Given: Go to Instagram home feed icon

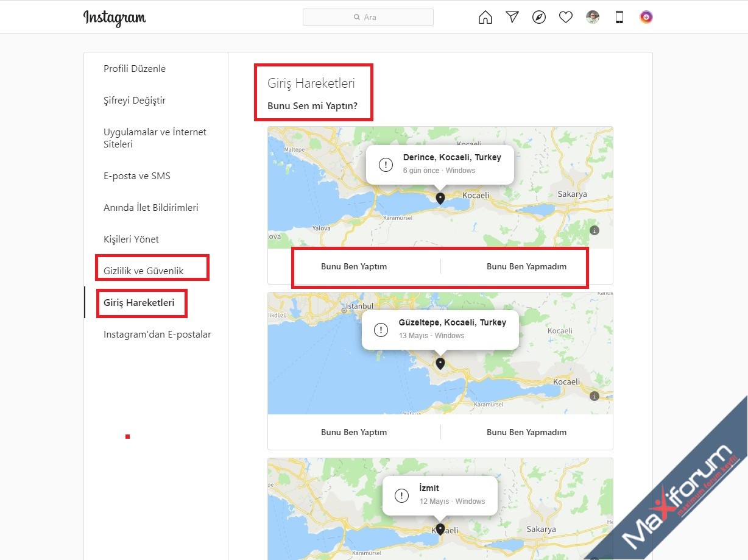Looking at the screenshot, I should (x=485, y=17).
